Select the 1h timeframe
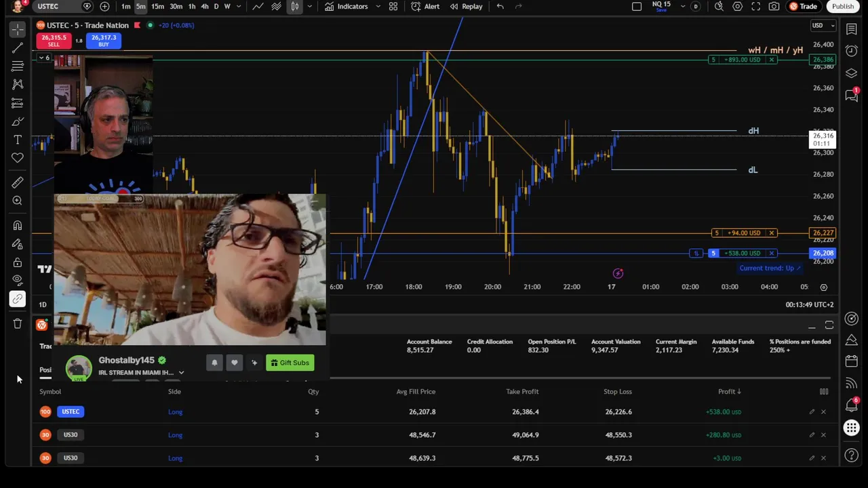The height and width of the screenshot is (488, 868). [x=192, y=6]
